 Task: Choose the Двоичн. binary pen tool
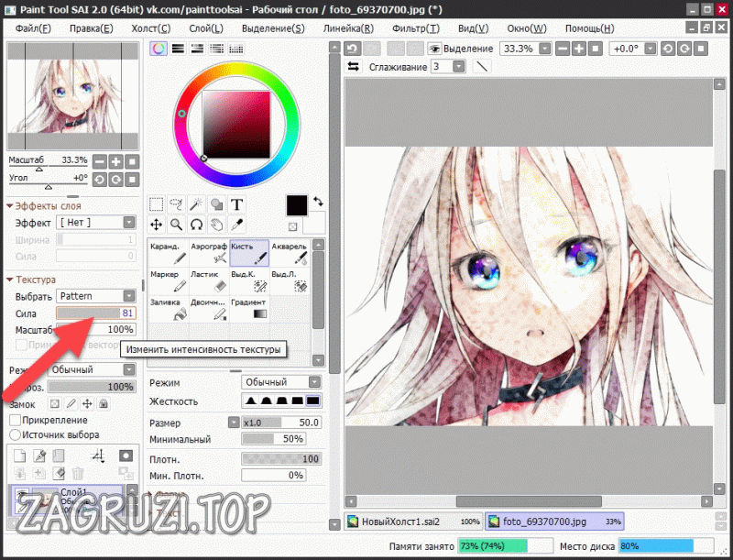pyautogui.click(x=209, y=309)
